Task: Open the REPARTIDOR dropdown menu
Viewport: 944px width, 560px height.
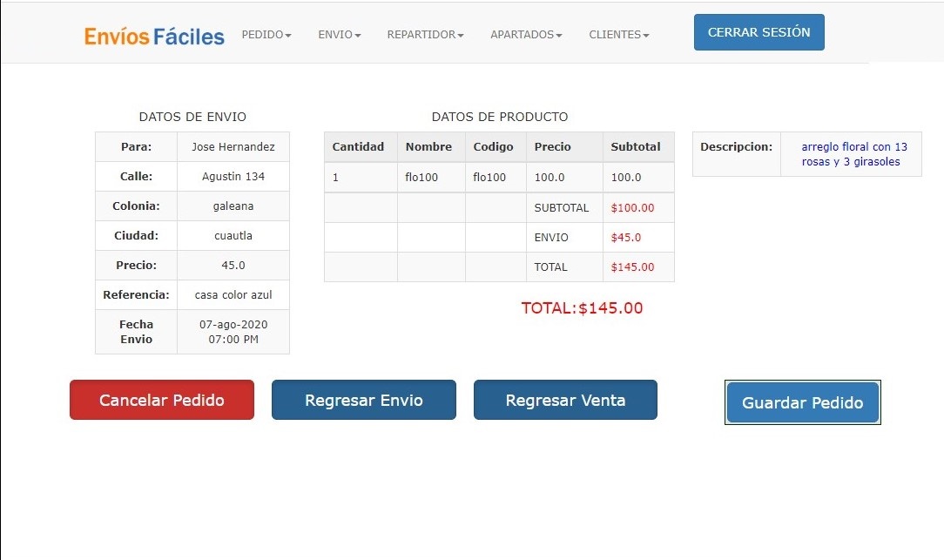Action: (425, 35)
